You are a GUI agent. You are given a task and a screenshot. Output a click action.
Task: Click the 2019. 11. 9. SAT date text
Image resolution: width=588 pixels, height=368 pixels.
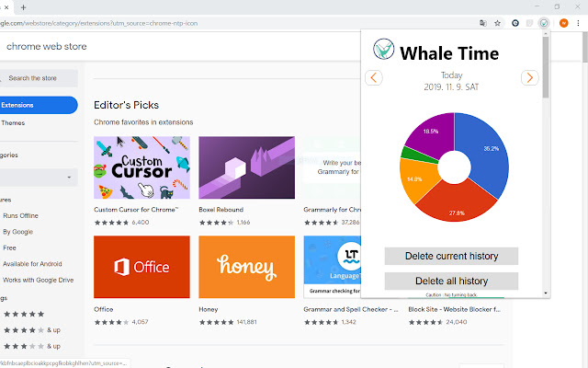tap(451, 87)
